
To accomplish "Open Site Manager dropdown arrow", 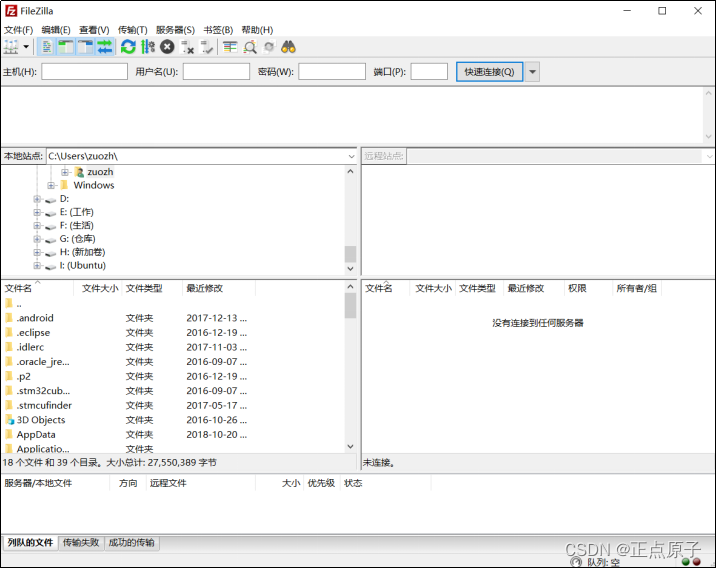I will coord(26,47).
